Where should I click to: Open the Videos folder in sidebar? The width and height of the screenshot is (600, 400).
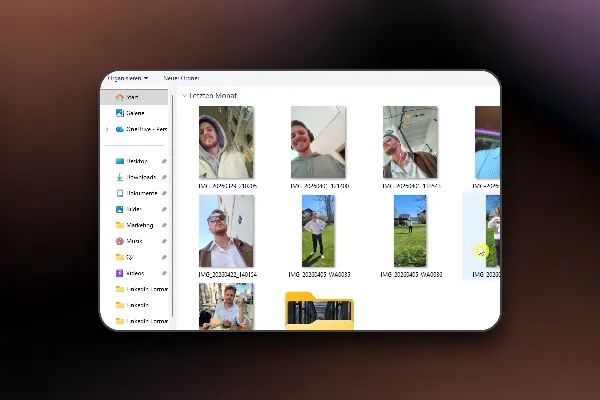point(130,273)
